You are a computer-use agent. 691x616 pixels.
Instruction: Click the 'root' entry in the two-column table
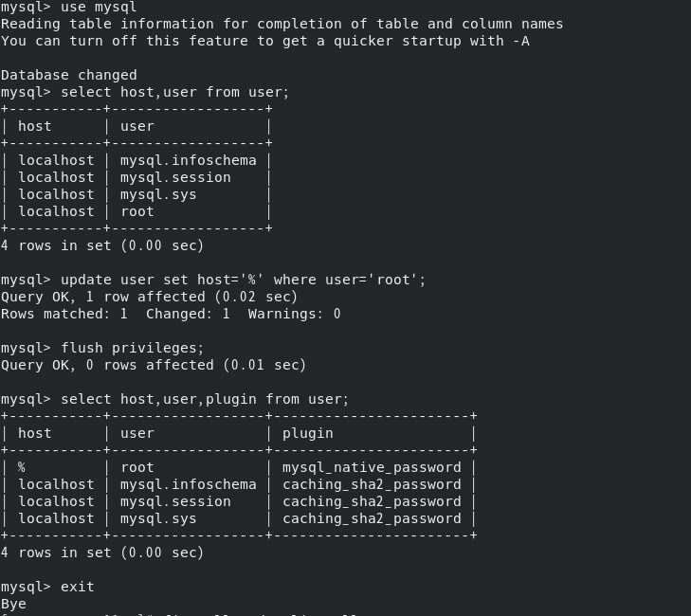137,211
